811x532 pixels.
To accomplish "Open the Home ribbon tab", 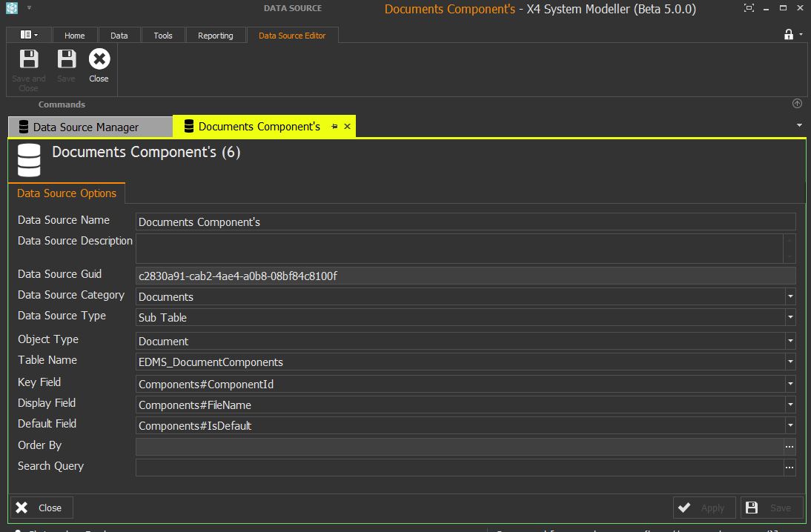I will coord(74,35).
